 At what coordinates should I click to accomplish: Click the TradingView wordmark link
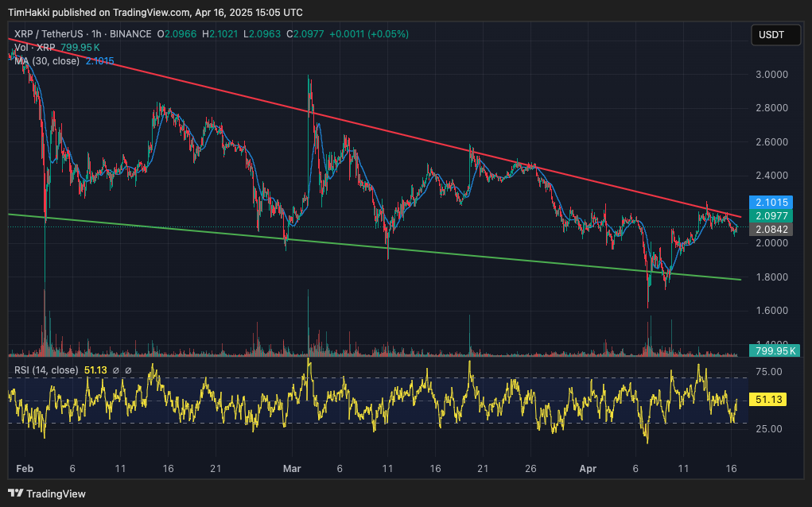[x=56, y=493]
